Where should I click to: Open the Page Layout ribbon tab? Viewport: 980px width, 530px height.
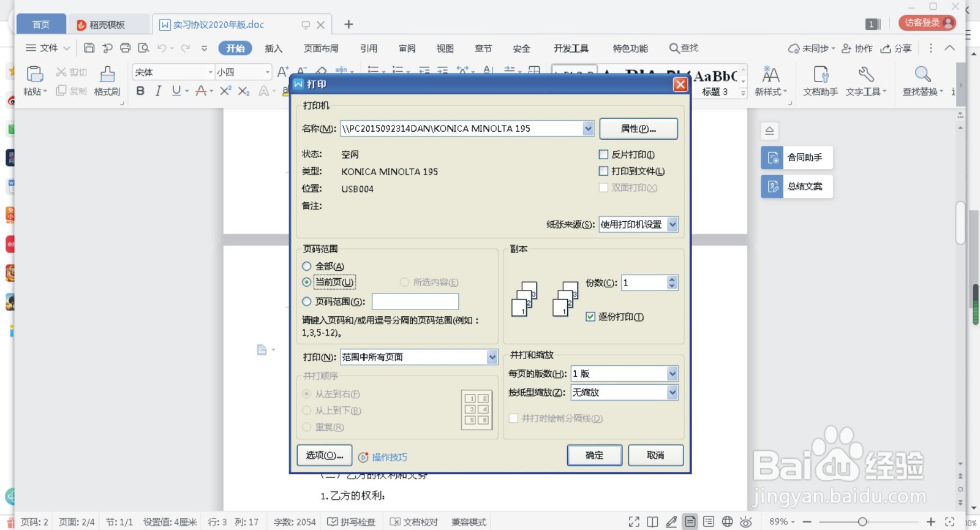[x=321, y=48]
